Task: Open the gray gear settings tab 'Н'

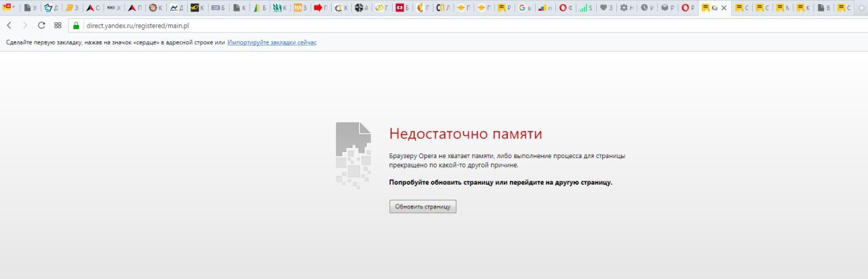Action: click(627, 8)
